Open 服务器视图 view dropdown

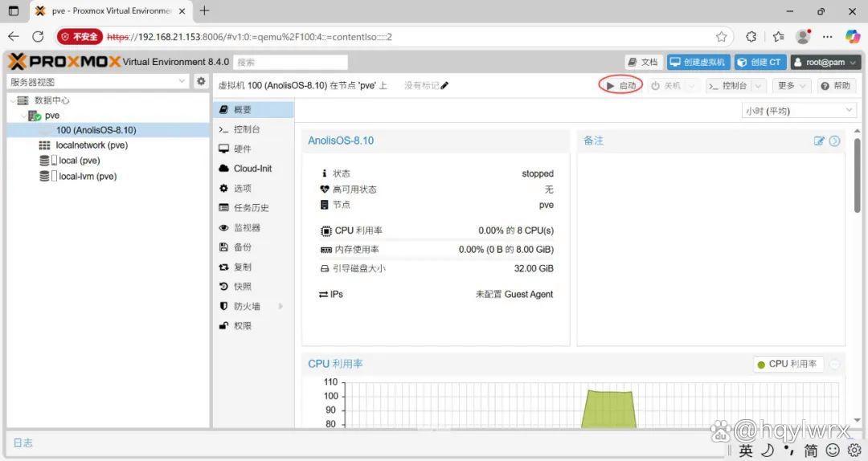182,81
